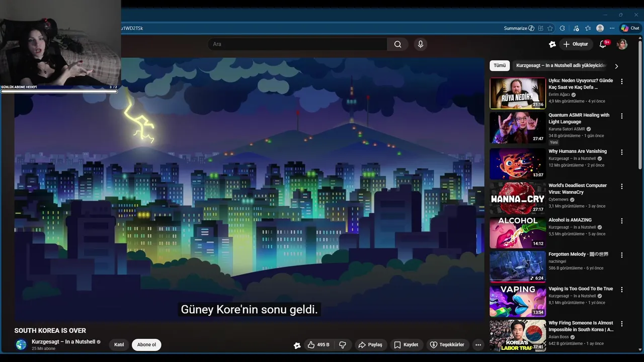Click the playing video frame
Image resolution: width=644 pixels, height=362 pixels.
click(x=249, y=189)
